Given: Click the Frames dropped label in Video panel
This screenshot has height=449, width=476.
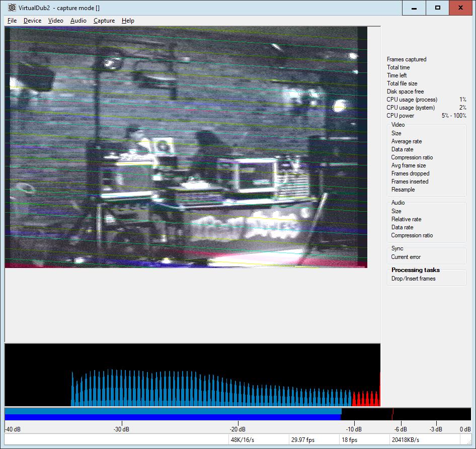Looking at the screenshot, I should click(x=410, y=173).
